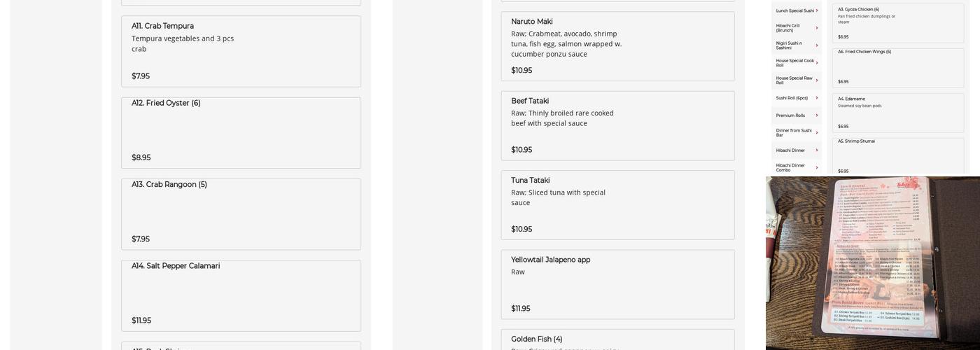Select the Sushi Roll (6pcs) category
The width and height of the screenshot is (980, 350).
(792, 98)
